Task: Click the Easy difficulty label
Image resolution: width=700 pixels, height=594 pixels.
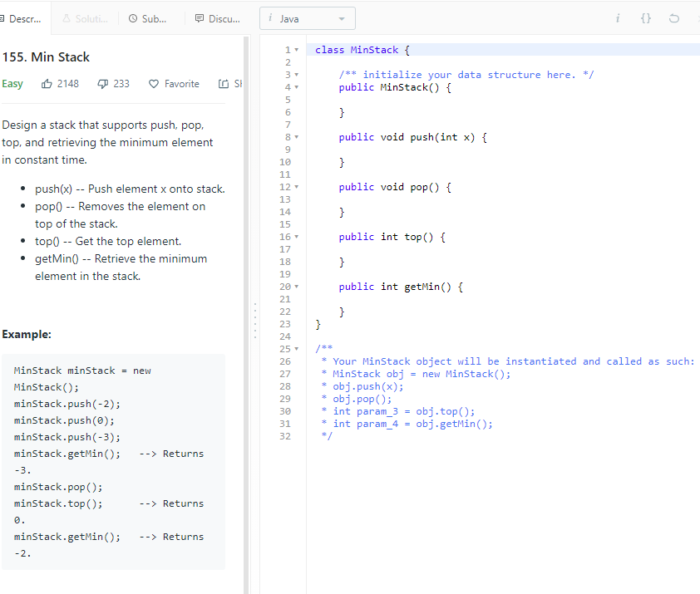Action: (x=12, y=83)
